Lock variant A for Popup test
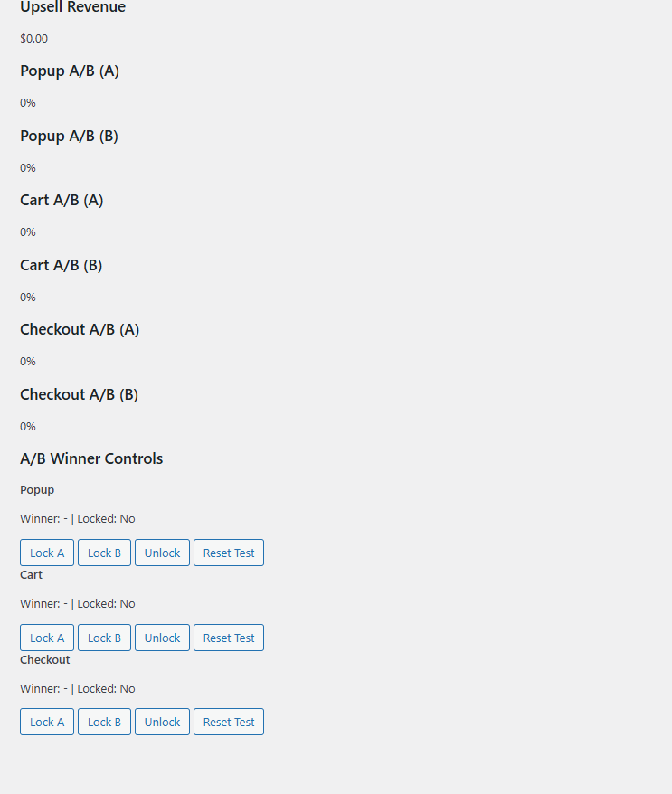Image resolution: width=672 pixels, height=794 pixels. pos(47,553)
